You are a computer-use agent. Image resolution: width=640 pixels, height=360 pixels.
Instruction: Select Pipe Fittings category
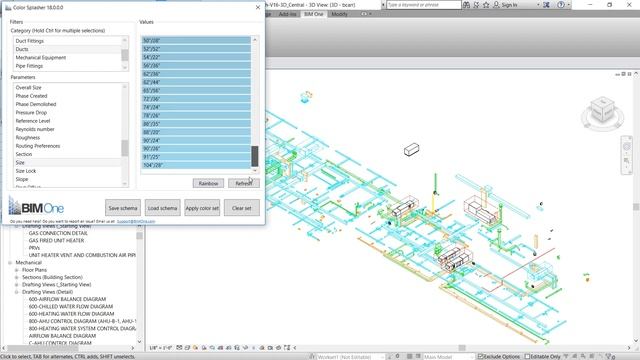coord(67,66)
